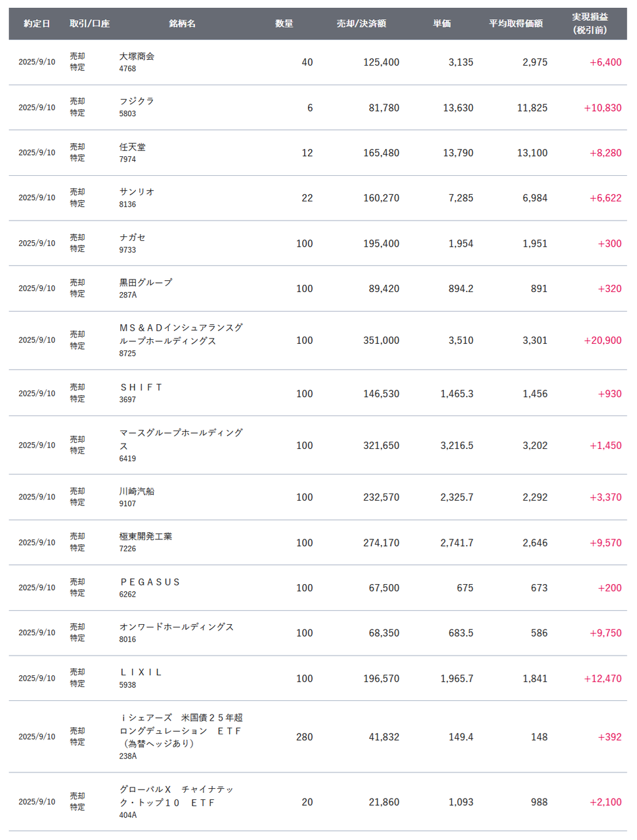
Task: Open the MS&ADインシュアランスグループホールディングス entry
Action: 181,334
